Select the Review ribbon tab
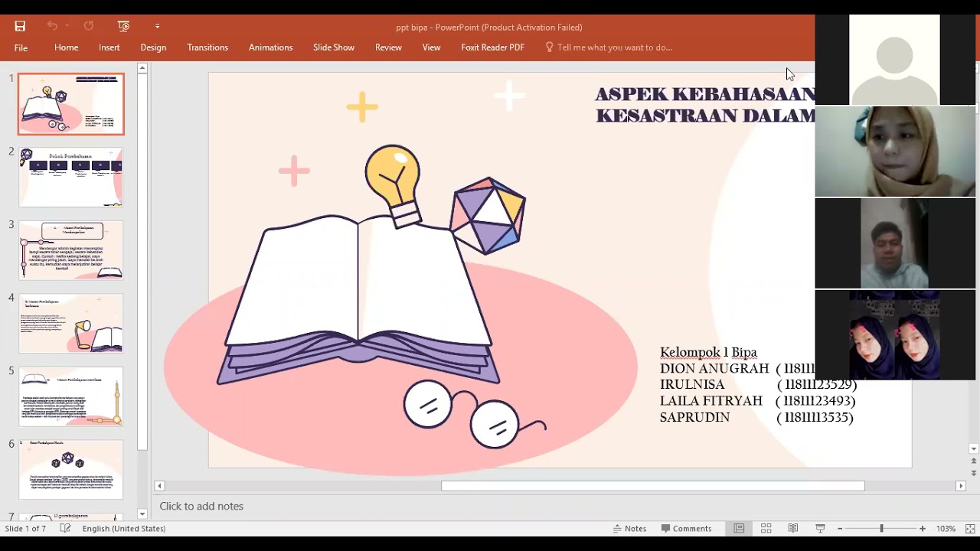 tap(388, 47)
